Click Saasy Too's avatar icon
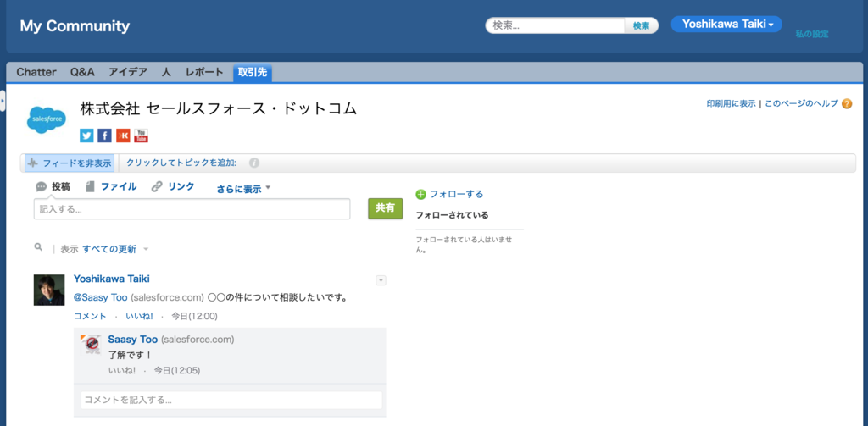Screen dimensions: 868x426 coord(91,346)
